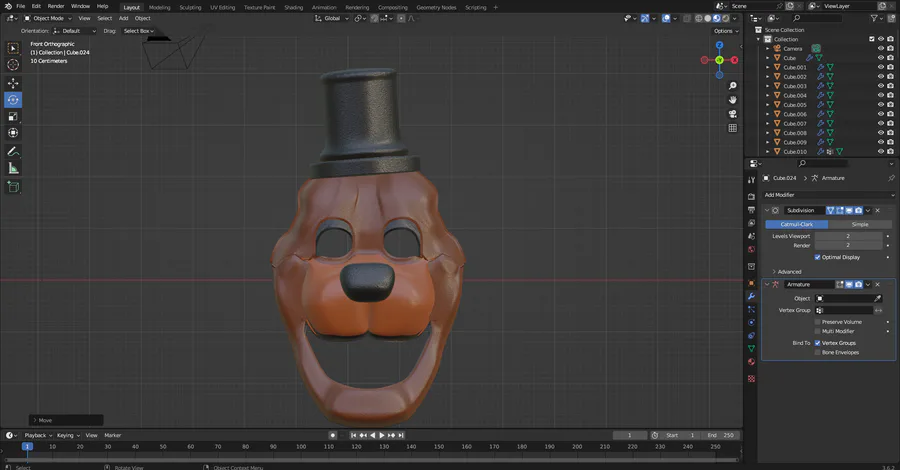
Task: Remove the Subdivision modifier with X
Action: click(x=878, y=211)
